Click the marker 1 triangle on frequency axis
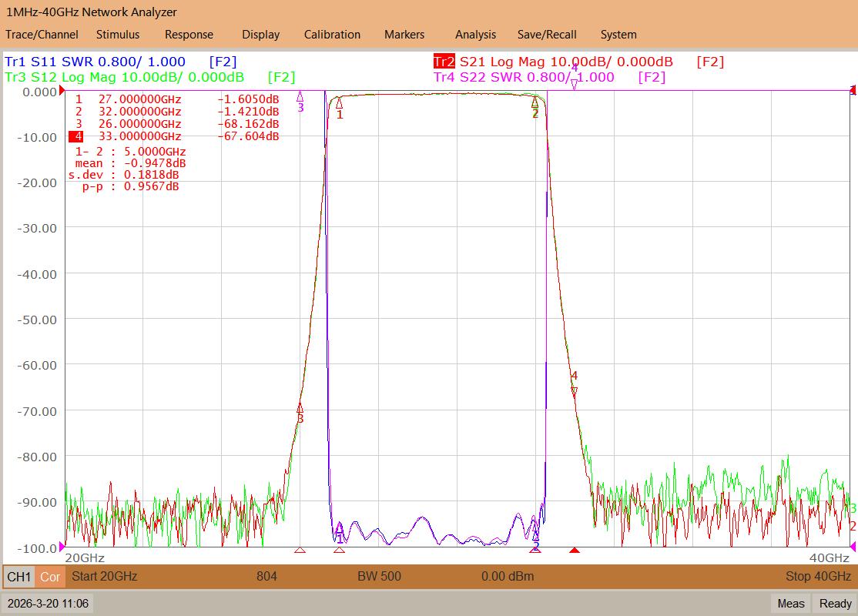 [x=339, y=550]
